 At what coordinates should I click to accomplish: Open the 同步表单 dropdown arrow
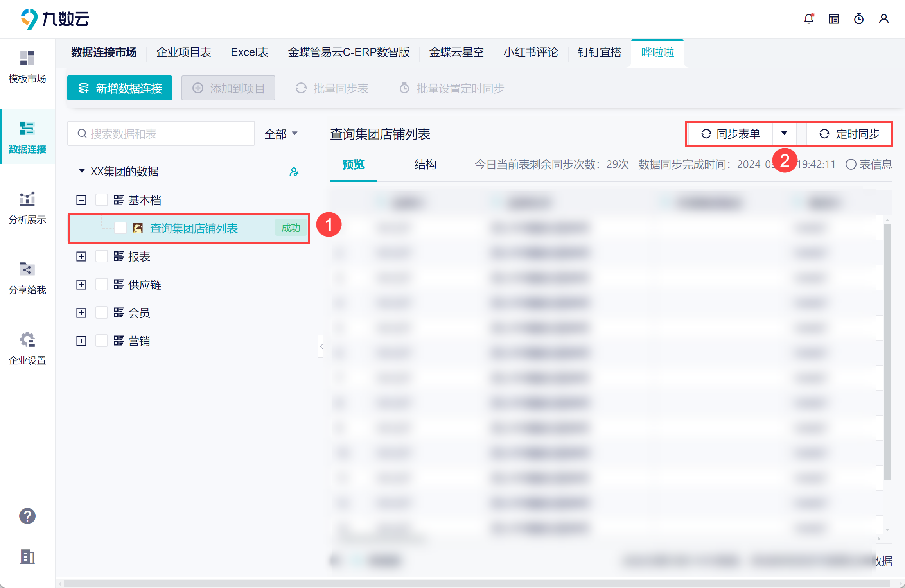[784, 133]
